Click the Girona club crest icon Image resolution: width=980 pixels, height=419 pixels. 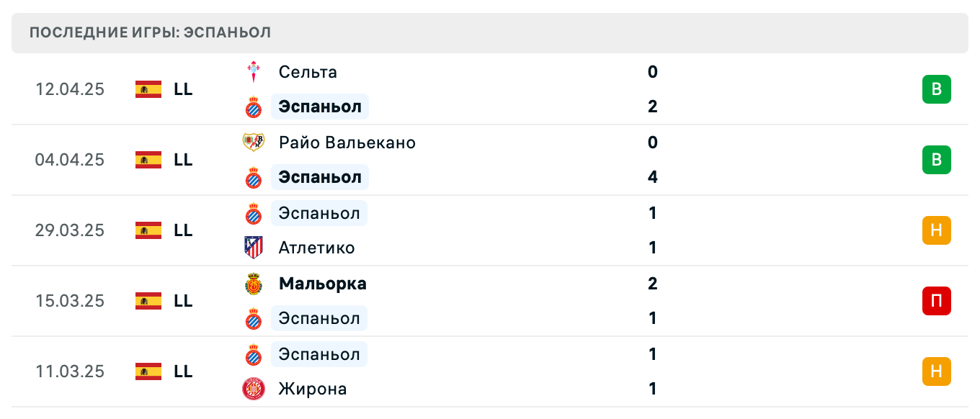(x=253, y=389)
